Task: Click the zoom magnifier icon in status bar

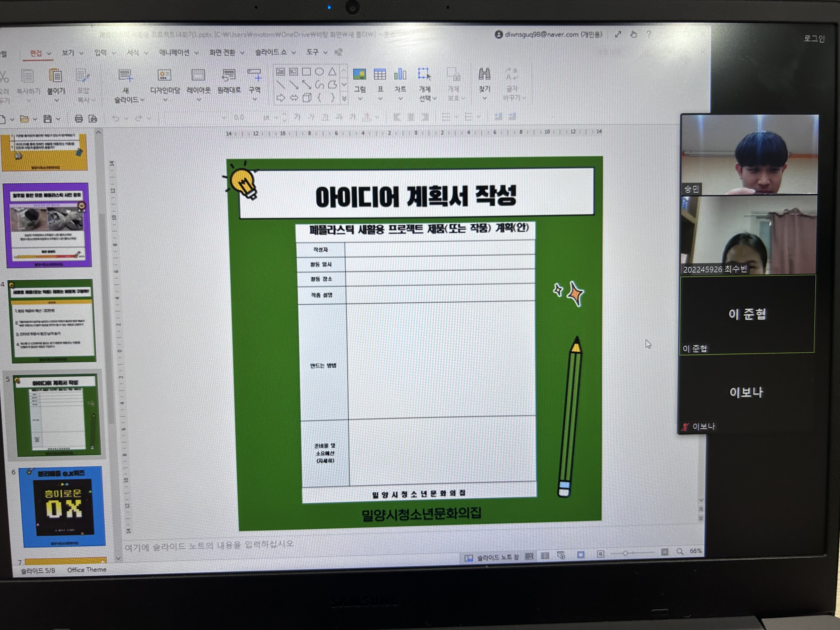Action: tap(679, 551)
